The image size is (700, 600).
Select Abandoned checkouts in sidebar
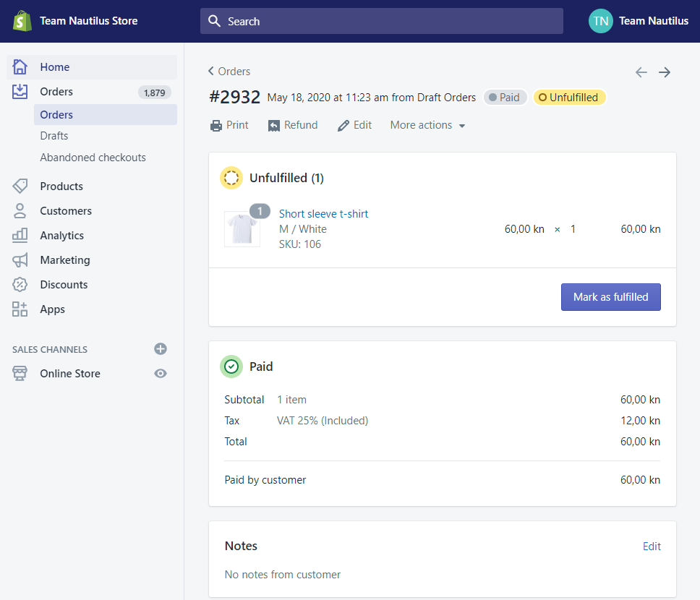tap(93, 158)
